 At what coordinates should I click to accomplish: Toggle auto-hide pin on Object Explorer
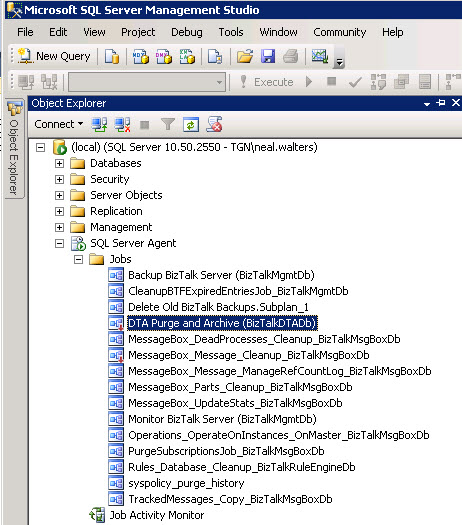441,103
